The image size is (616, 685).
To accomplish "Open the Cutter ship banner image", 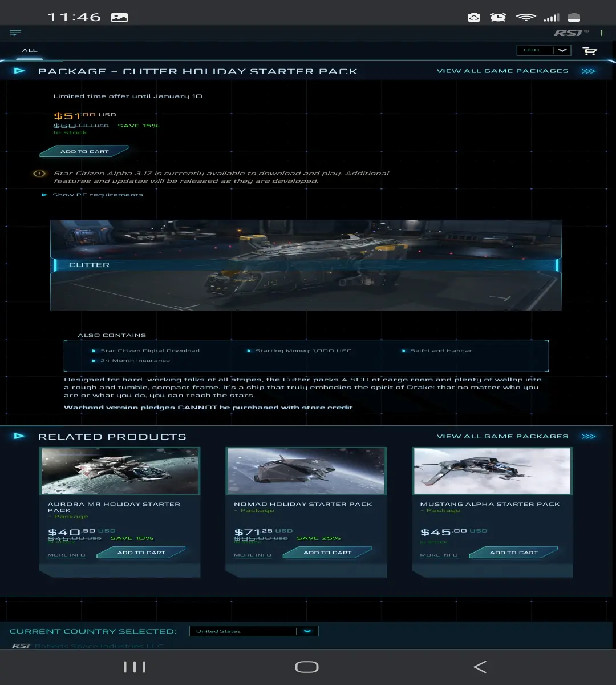I will pyautogui.click(x=306, y=265).
